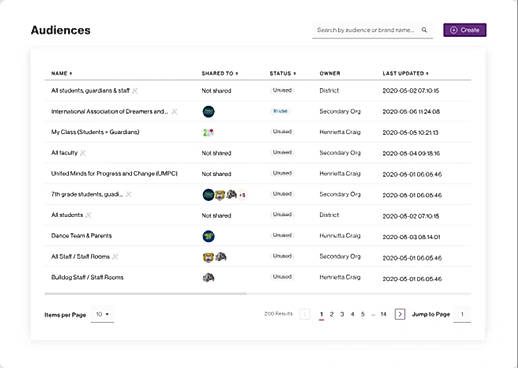Screen dimensions: 518x368
Task: Select current page 1 in pagination
Action: coord(321,314)
